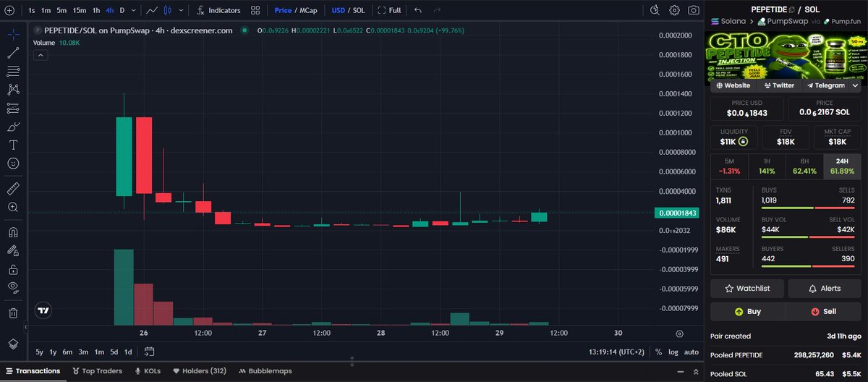868x382 pixels.
Task: Open the forecasting and measurement tools
Action: pyautogui.click(x=13, y=109)
